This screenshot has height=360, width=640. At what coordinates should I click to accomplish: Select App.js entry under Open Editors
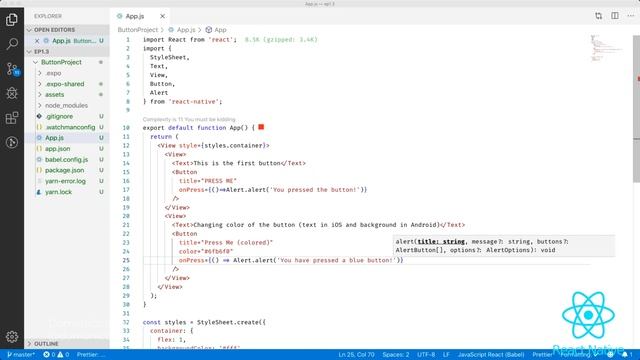point(67,41)
